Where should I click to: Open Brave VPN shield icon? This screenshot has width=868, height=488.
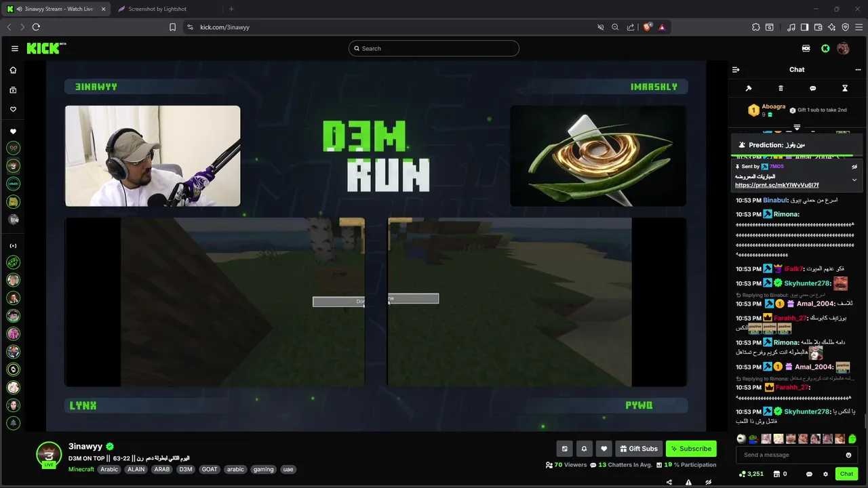coord(845,27)
